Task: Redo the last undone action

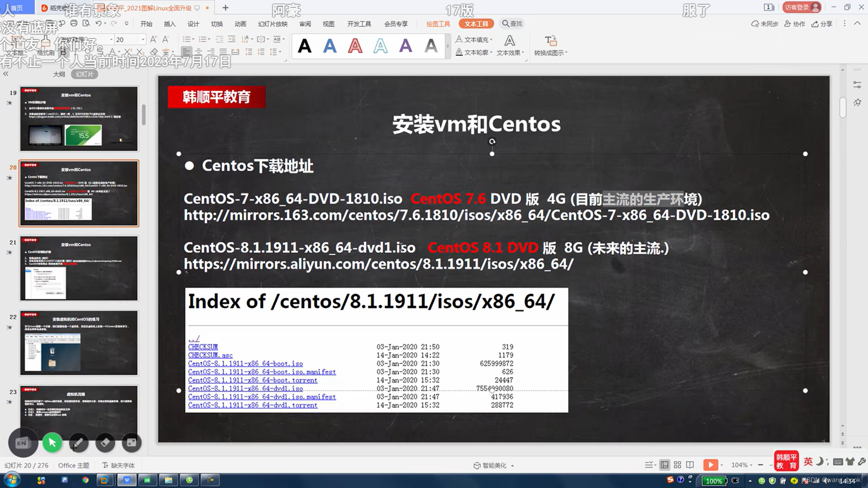Action: [x=114, y=23]
